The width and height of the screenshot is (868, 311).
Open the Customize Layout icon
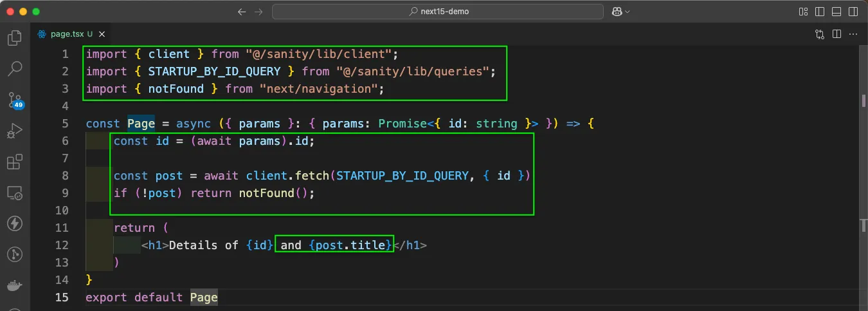click(x=803, y=12)
